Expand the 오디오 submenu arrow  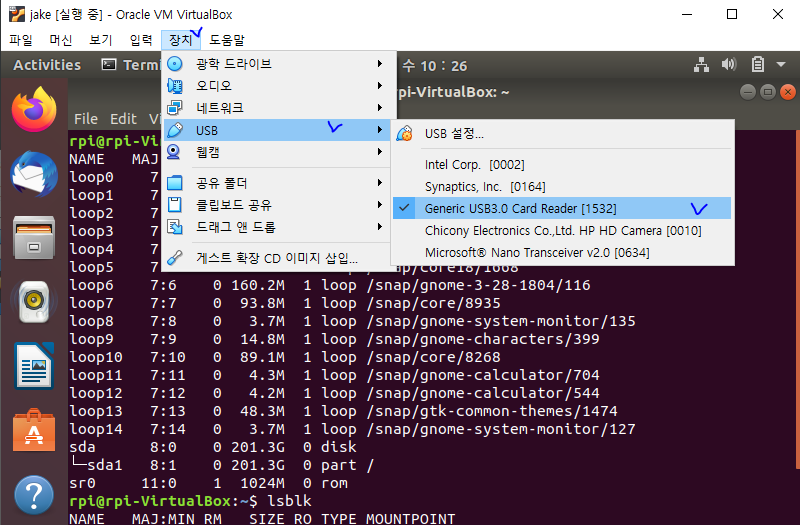coord(380,86)
